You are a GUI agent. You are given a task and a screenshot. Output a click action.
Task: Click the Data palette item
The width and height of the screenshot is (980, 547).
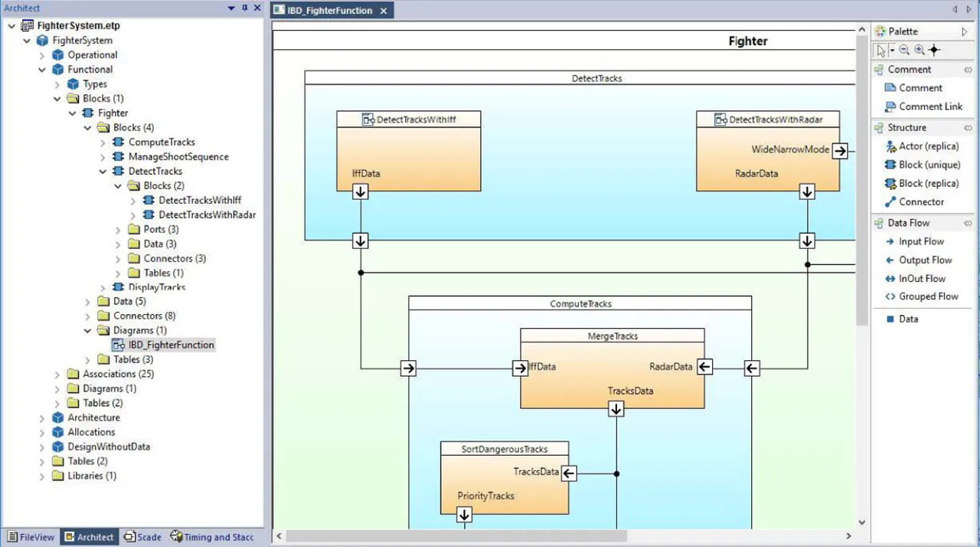(908, 319)
